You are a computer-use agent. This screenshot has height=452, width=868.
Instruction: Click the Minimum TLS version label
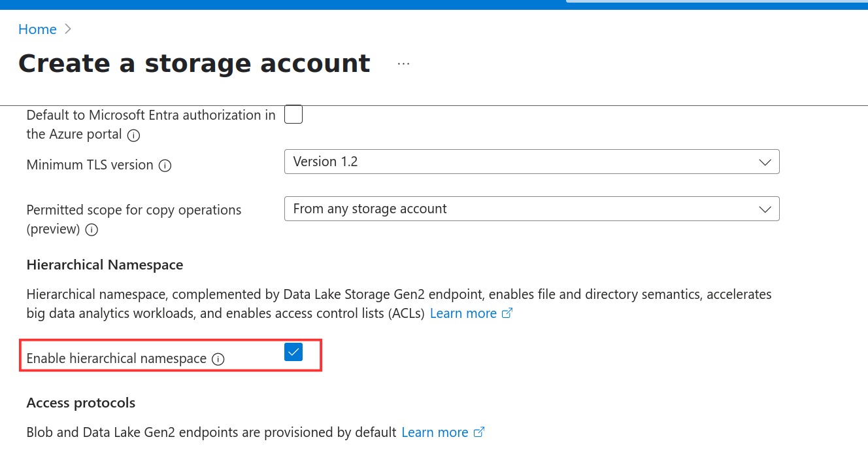click(90, 165)
